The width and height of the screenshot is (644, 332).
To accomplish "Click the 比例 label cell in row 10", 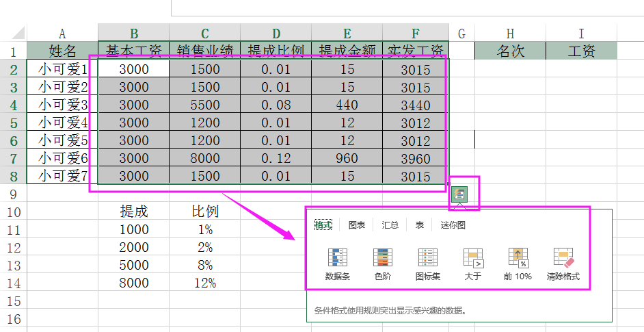I will click(205, 212).
